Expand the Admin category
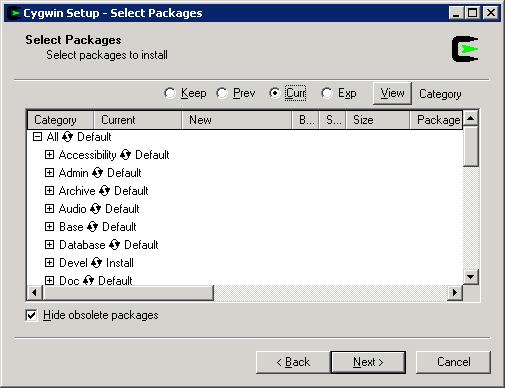Image resolution: width=505 pixels, height=388 pixels. pyautogui.click(x=49, y=173)
